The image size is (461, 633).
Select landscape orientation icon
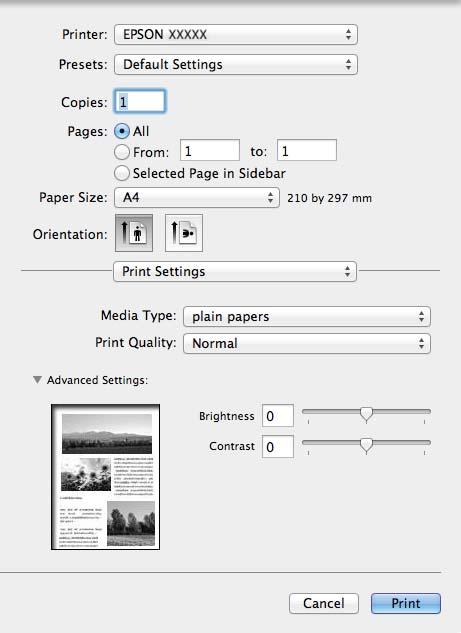point(184,233)
